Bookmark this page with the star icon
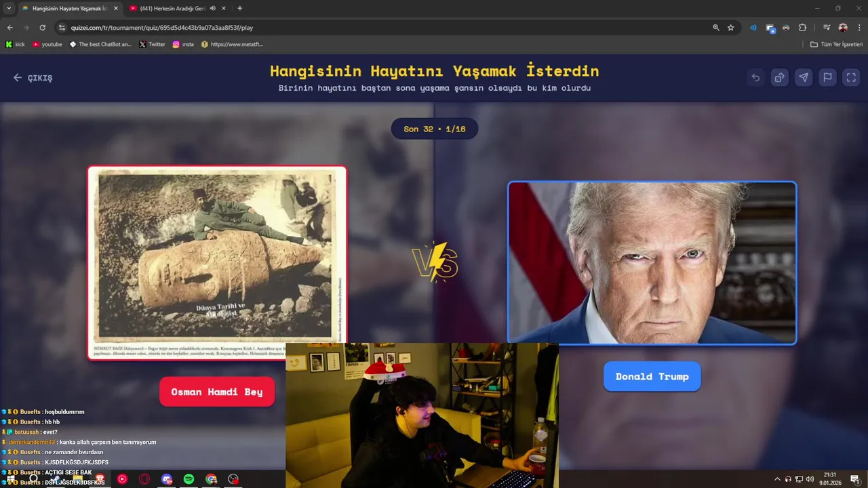Image resolution: width=868 pixels, height=488 pixels. coord(730,28)
